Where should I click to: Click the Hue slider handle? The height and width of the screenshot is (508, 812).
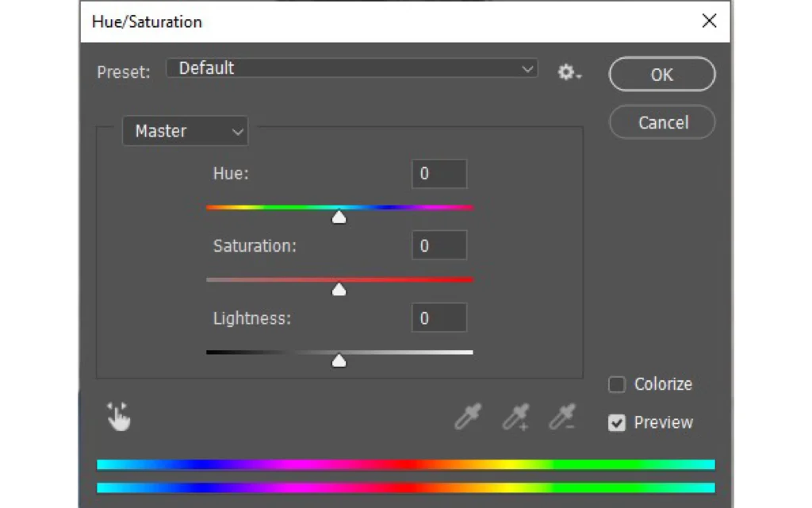click(x=339, y=216)
